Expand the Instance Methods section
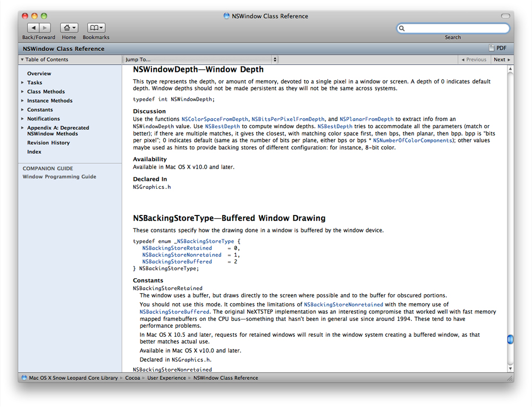The height and width of the screenshot is (407, 532). [22, 101]
